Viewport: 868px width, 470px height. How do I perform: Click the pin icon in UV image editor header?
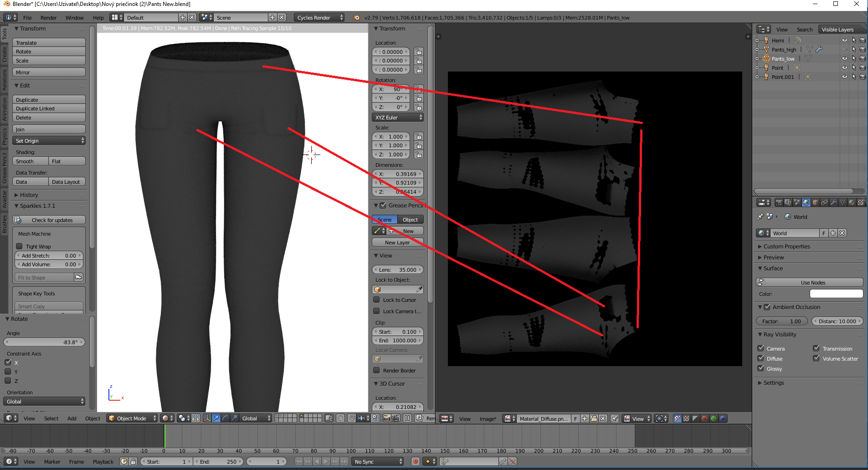(x=615, y=418)
